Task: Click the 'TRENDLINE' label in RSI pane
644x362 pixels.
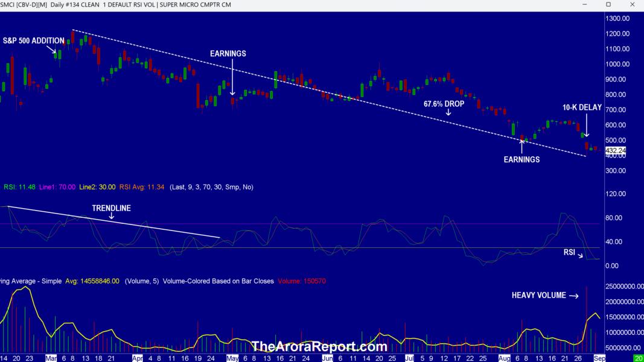Action: [x=111, y=208]
